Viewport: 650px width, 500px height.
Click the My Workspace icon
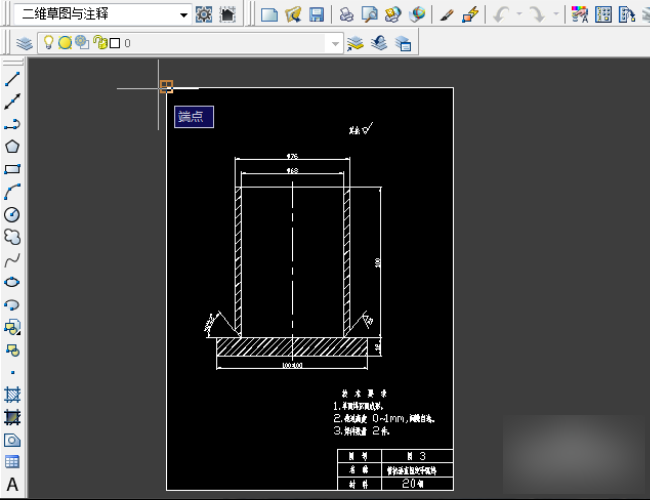(228, 15)
